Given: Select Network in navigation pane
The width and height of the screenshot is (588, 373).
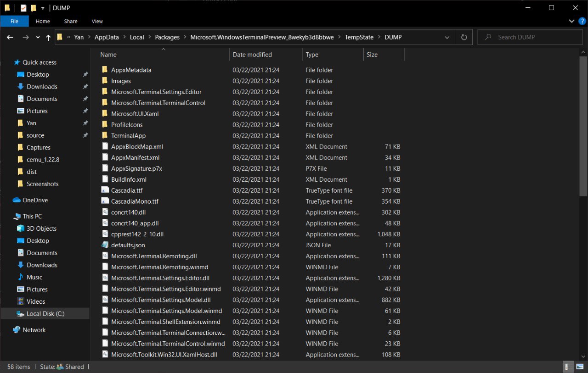Looking at the screenshot, I should (x=34, y=330).
